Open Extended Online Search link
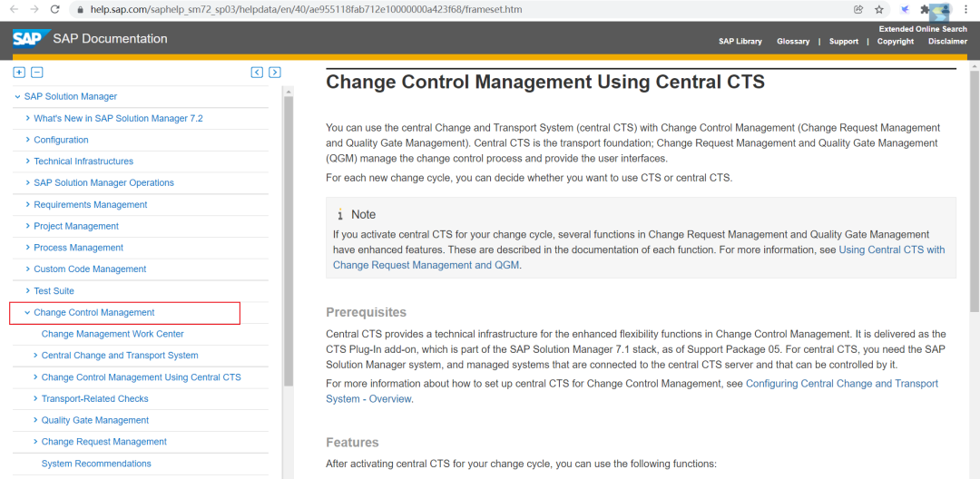 [923, 29]
